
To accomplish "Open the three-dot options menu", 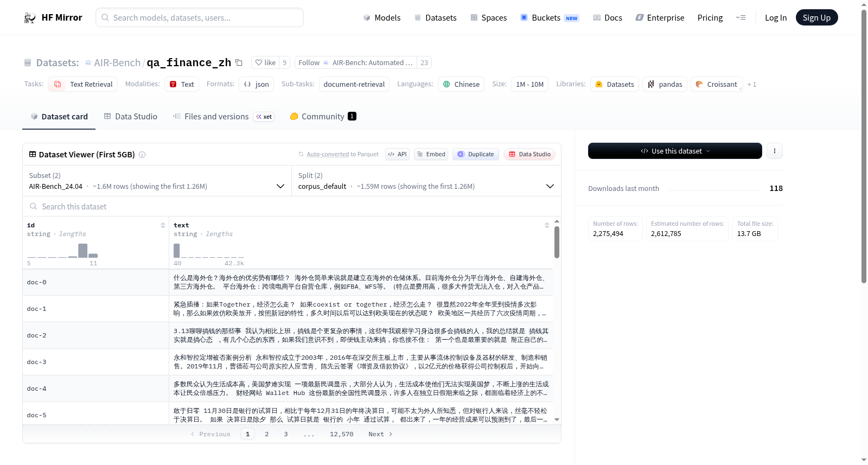I will click(775, 151).
